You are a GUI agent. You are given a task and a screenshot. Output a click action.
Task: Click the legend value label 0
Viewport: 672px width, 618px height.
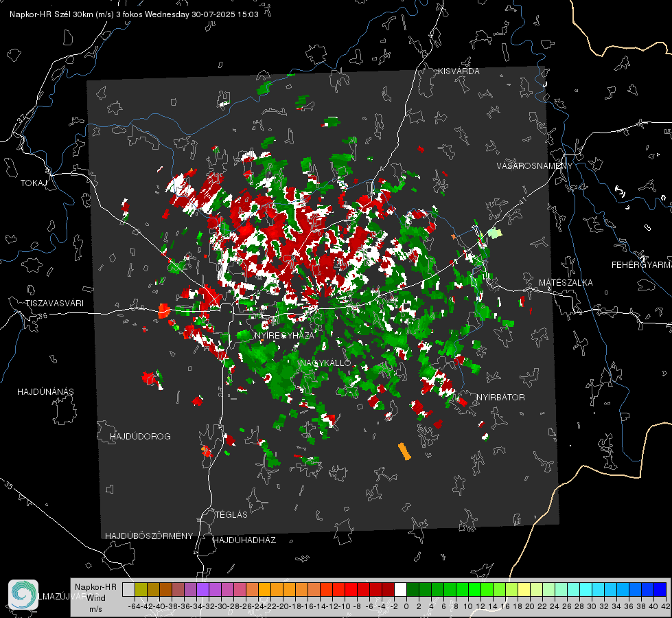[x=406, y=606]
